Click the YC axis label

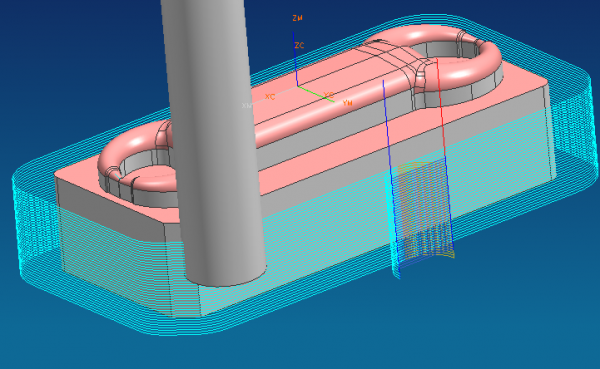[329, 95]
